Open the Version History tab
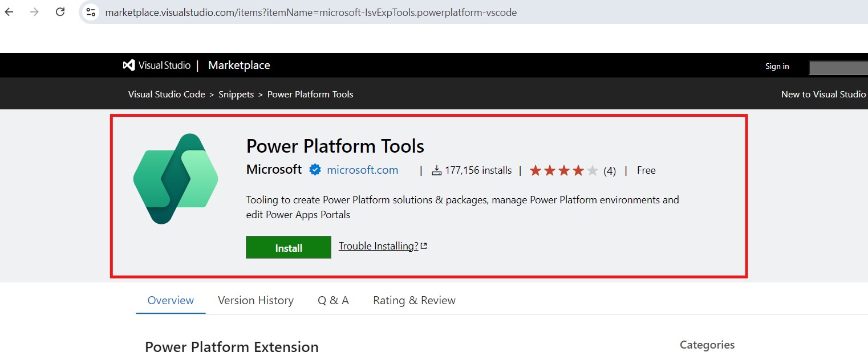Screen dimensions: 868x352 click(x=255, y=300)
